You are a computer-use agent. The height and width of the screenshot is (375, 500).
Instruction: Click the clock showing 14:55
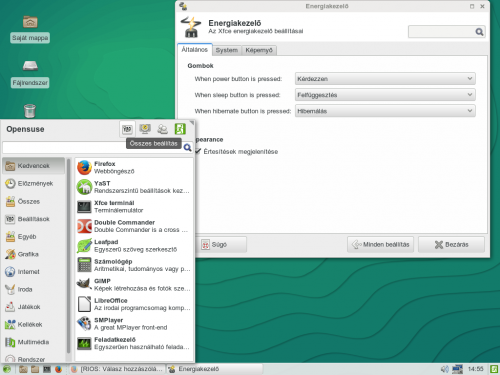coord(476,369)
